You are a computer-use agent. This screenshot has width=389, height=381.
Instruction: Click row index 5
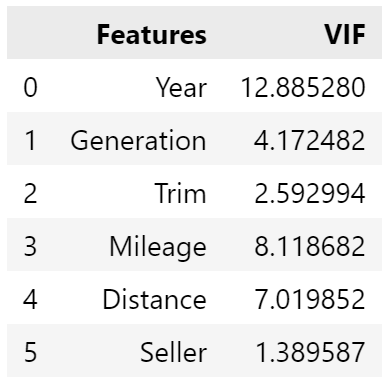coord(30,352)
